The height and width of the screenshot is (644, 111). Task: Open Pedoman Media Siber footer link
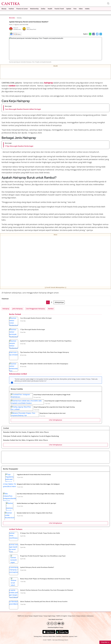coord(49,636)
